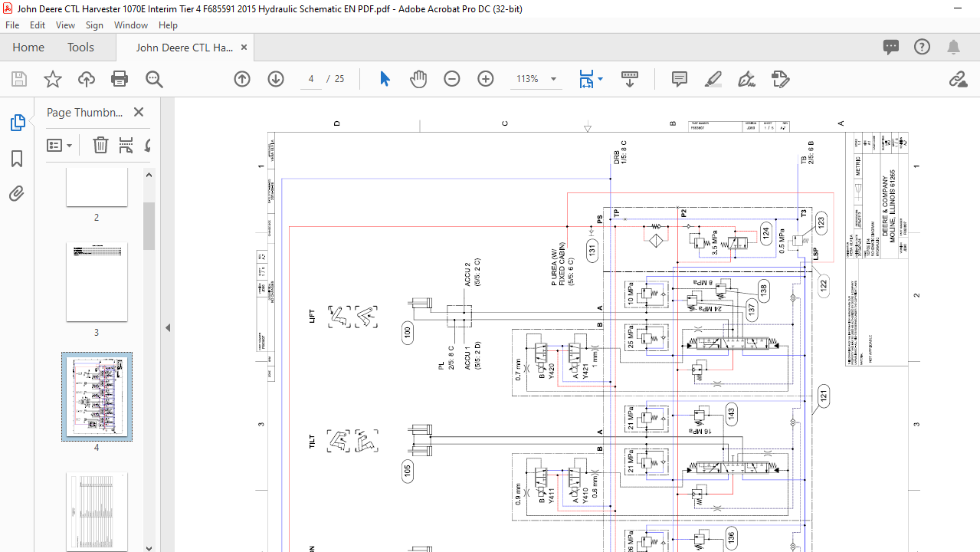980x552 pixels.
Task: Open the scrolling mode tool
Action: [630, 79]
